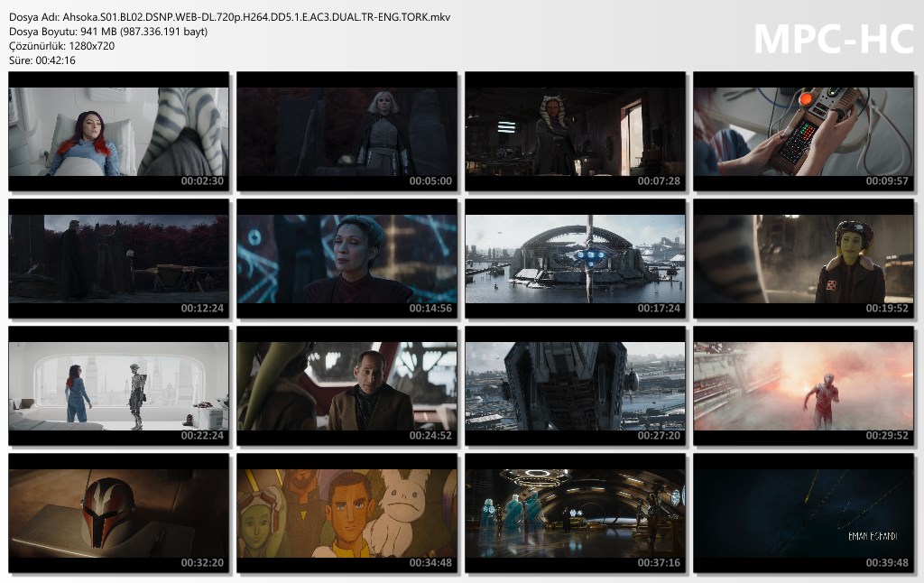Click the shipyard thumbnail stamped 00:17:24
This screenshot has height=583, width=924.
pyautogui.click(x=575, y=259)
